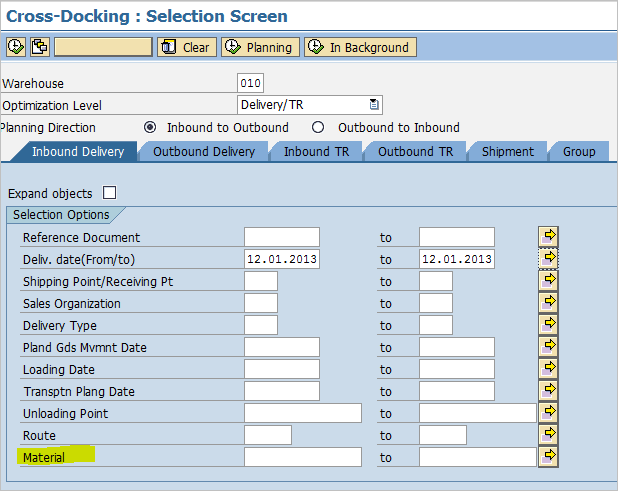
Task: Switch to the Outbound Delivery tab
Action: (204, 152)
